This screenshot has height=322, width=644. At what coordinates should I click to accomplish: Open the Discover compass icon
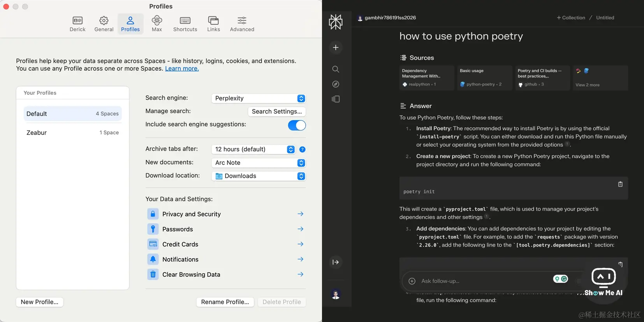tap(336, 84)
